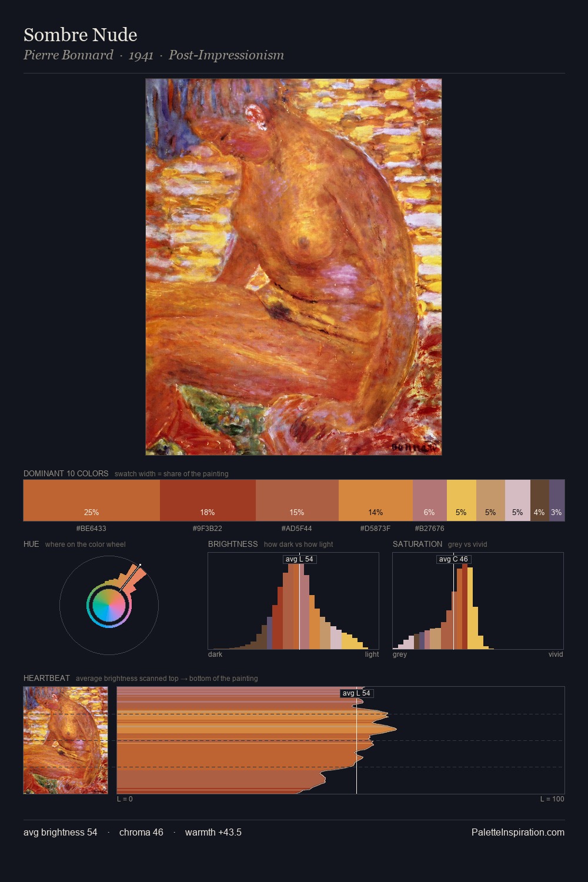Click the hex code #B27676

point(430,529)
